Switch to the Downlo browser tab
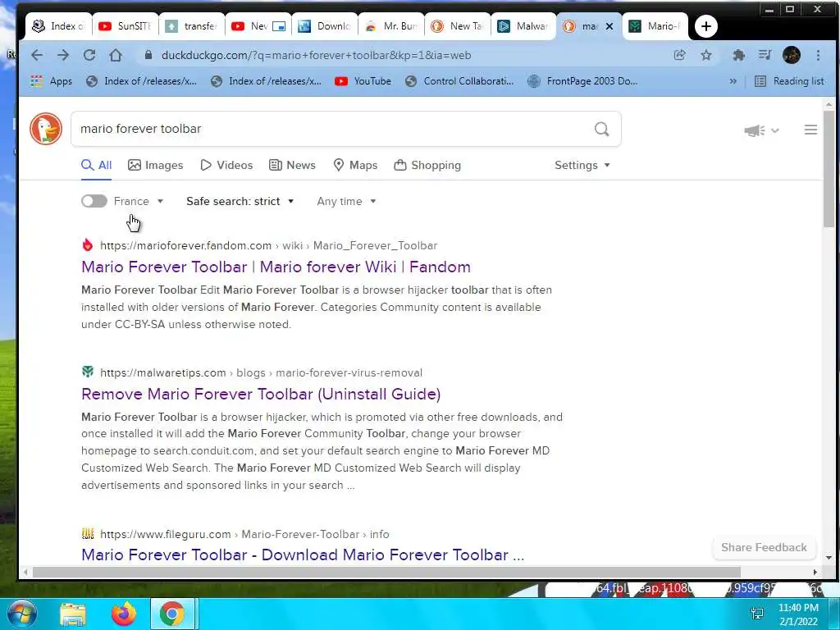This screenshot has width=840, height=630. 325,26
